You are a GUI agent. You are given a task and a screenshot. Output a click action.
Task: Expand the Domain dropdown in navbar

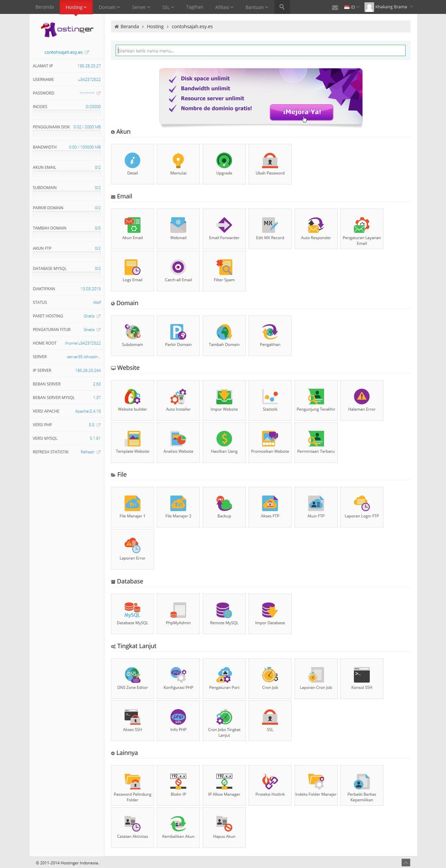(x=109, y=7)
